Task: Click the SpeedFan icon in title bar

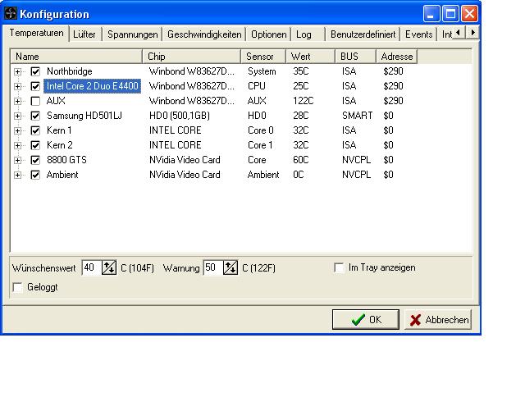Action: 11,14
